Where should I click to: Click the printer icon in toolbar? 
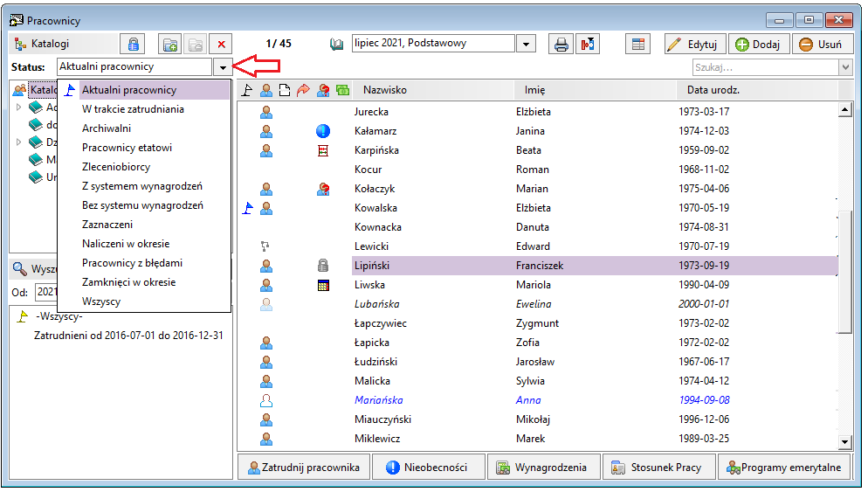coord(561,45)
